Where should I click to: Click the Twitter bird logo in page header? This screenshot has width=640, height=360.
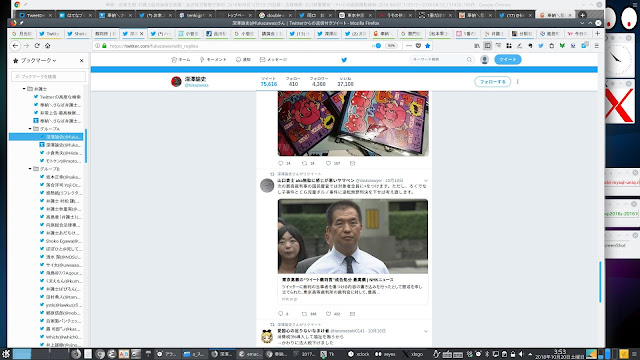click(344, 60)
